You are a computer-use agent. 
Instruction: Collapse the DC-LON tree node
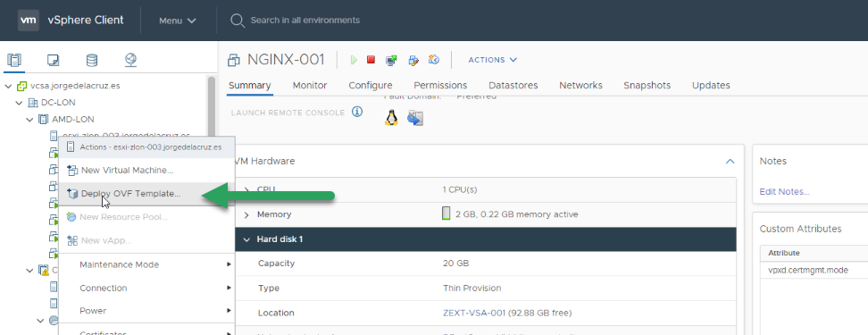(20, 103)
